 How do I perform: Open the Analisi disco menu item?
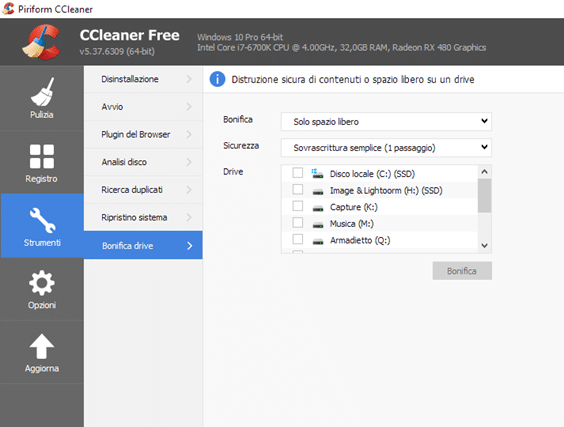(x=143, y=162)
